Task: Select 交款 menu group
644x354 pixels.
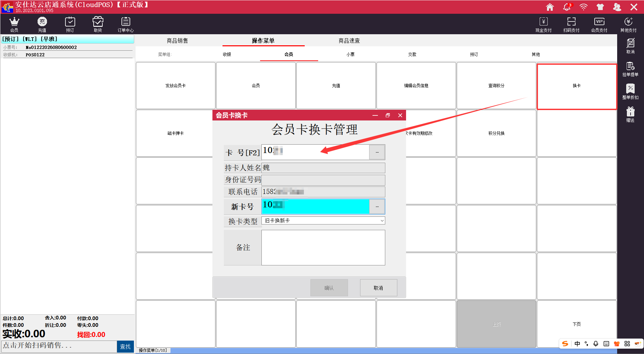Action: 412,54
